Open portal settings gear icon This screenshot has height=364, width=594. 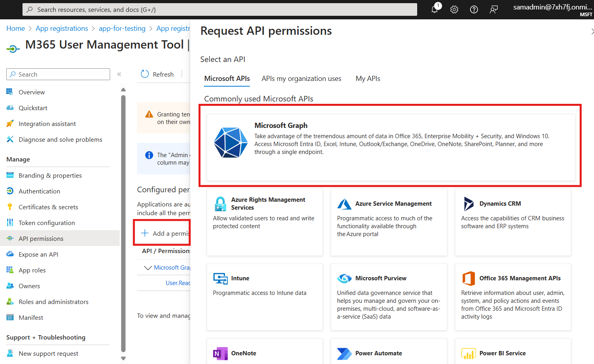pyautogui.click(x=454, y=9)
